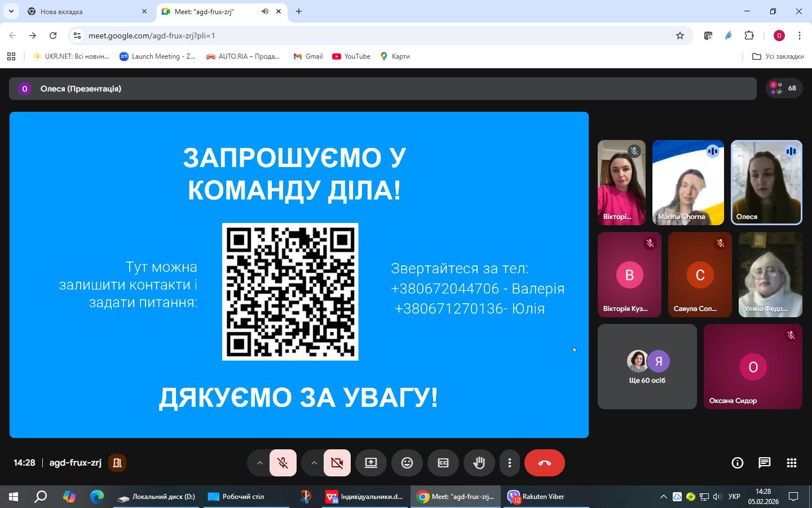812x508 pixels.
Task: Unmute the microphone
Action: [283, 463]
